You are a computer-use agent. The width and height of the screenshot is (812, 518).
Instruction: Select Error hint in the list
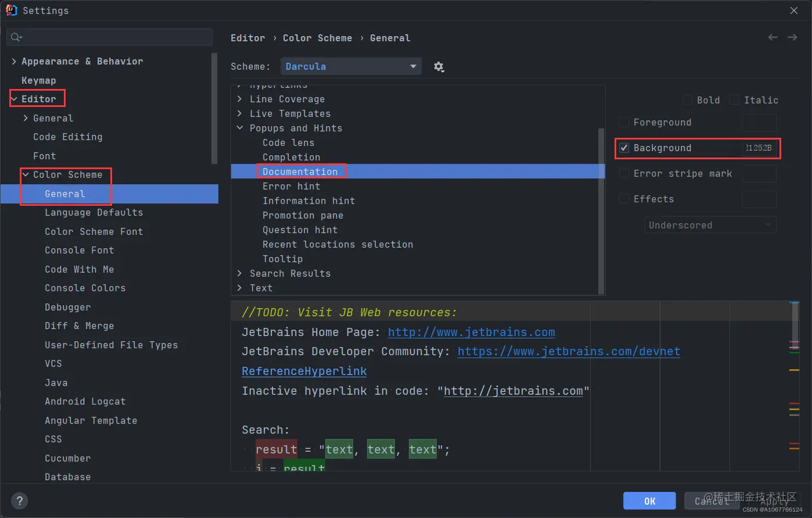[x=292, y=186]
